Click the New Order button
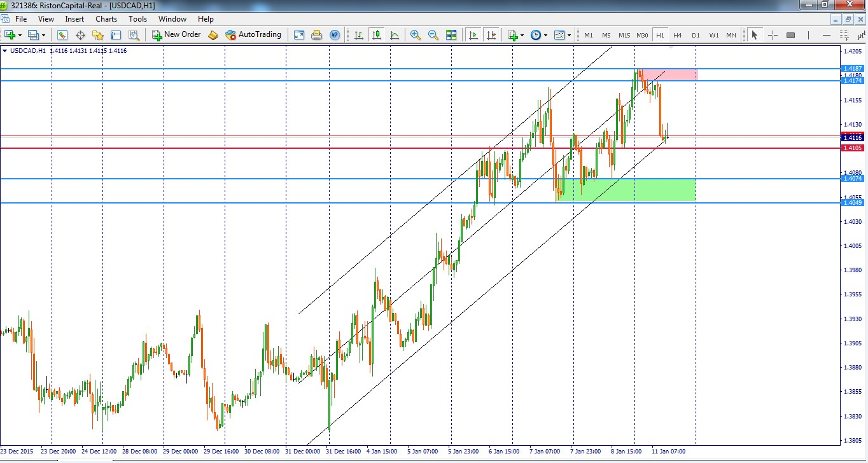The height and width of the screenshot is (463, 868). 176,35
